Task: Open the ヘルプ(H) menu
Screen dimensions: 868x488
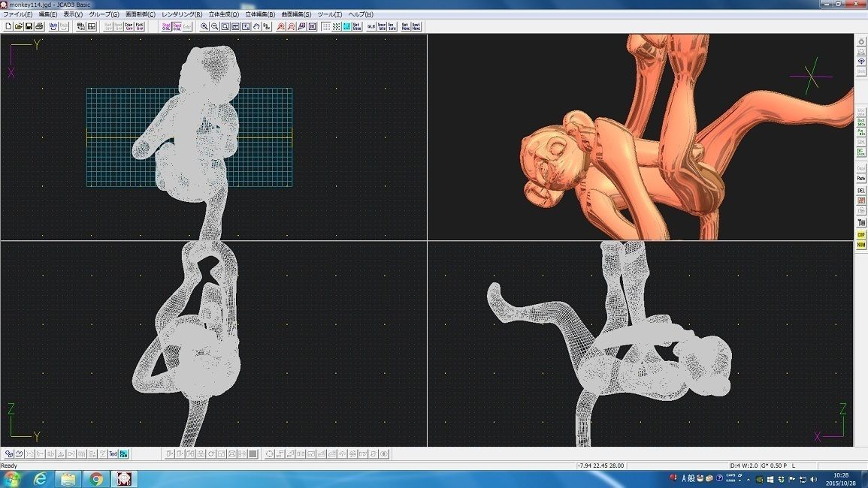Action: coord(361,14)
